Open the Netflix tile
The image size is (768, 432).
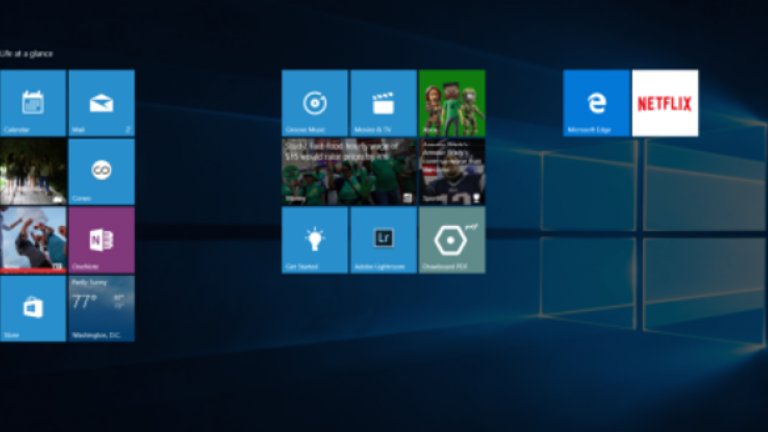665,102
